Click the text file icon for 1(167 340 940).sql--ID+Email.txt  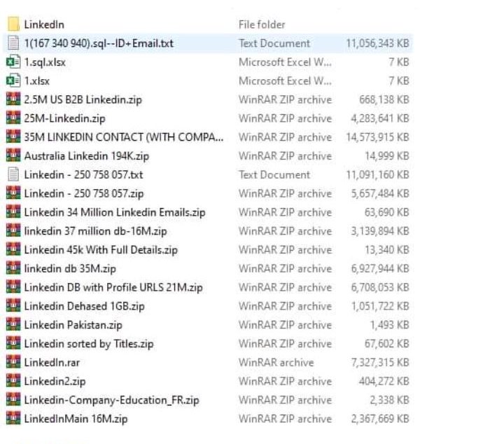12,43
